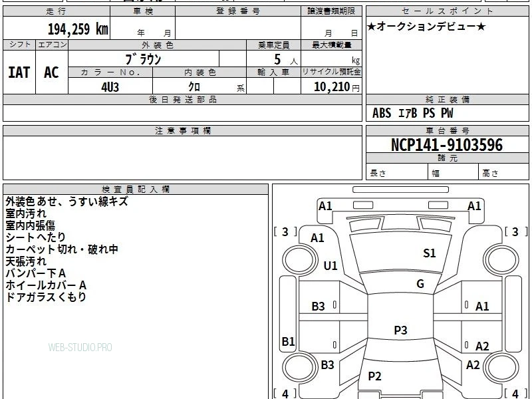
Task: Select the AC air-conditioner value
Action: (51, 72)
